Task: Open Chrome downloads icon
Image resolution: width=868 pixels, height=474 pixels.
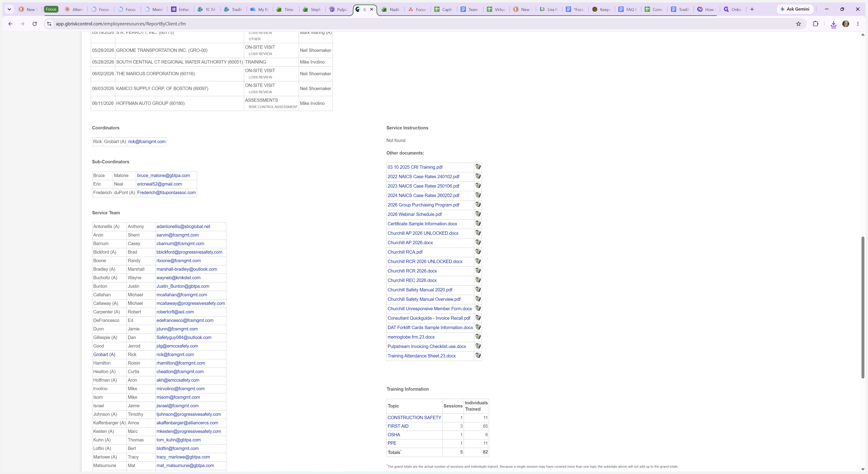Action: [x=833, y=24]
